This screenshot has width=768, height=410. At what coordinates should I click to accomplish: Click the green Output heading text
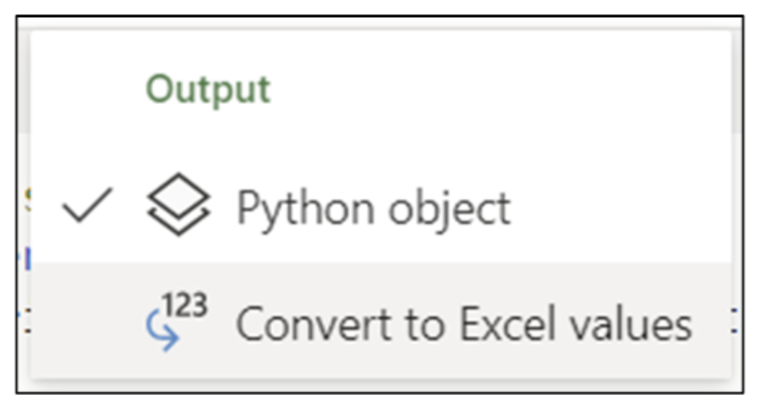pos(208,89)
